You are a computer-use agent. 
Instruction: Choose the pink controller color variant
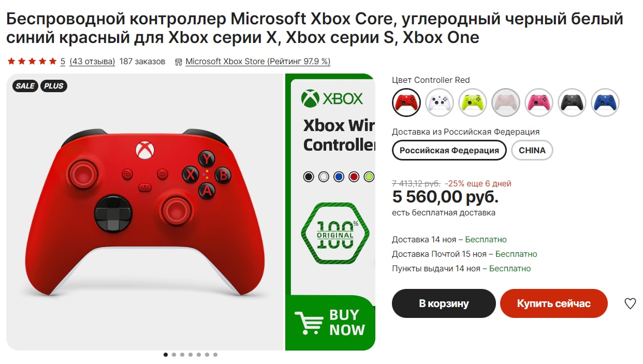539,103
